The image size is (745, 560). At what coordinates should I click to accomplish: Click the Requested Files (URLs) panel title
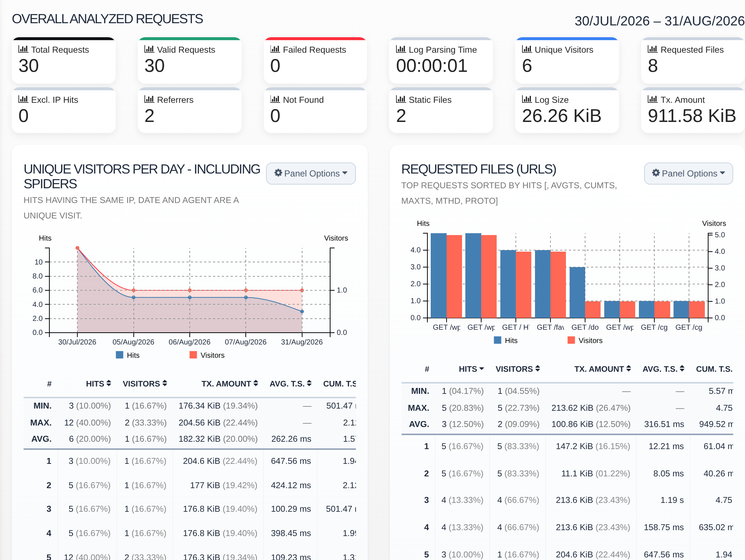[x=479, y=169]
